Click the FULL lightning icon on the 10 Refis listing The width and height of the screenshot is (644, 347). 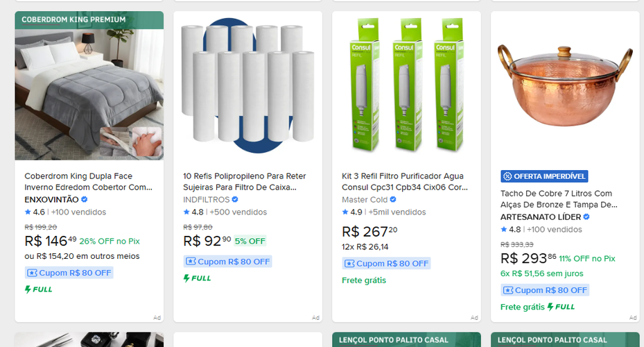[186, 278]
